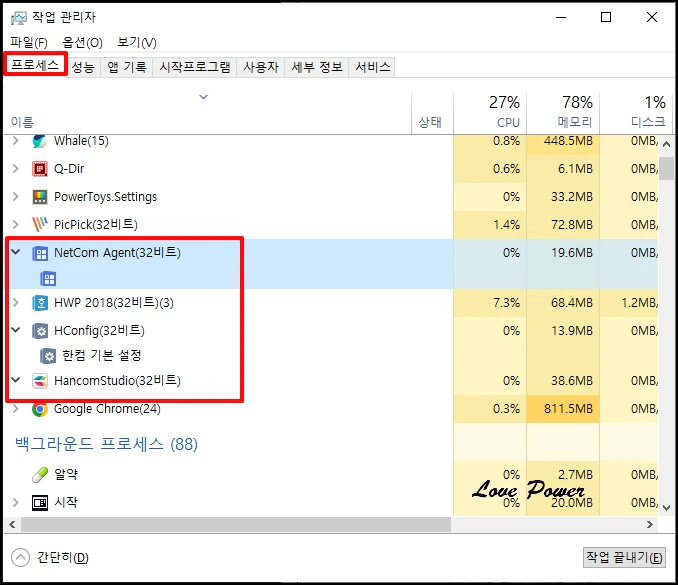Expand the HWP 2018(32비트)(3) group
Image resolution: width=678 pixels, height=585 pixels.
(16, 303)
